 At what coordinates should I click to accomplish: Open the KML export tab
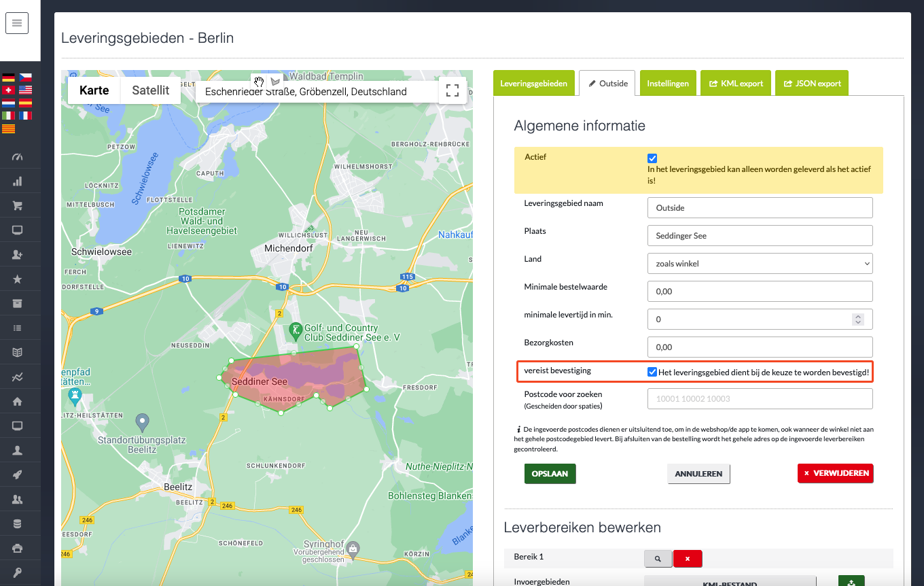pos(736,84)
